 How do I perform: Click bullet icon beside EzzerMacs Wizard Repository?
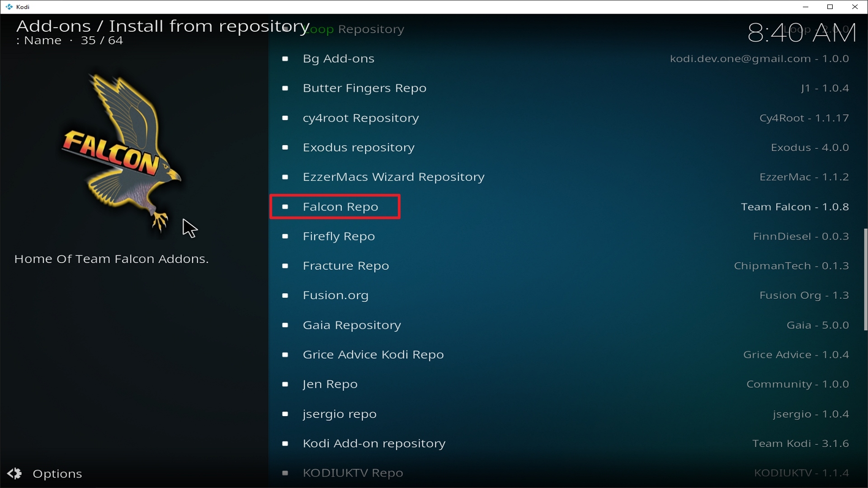(x=285, y=177)
